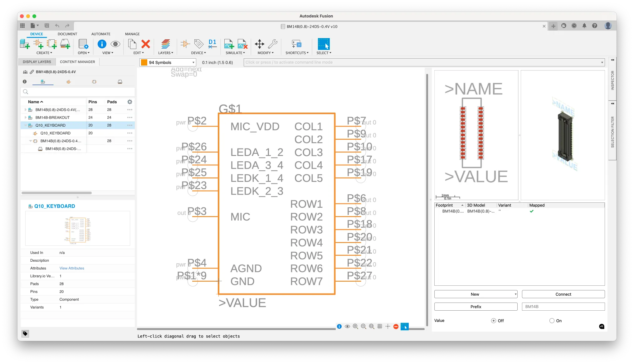Open the CONTENT MANAGER tab
634x364 pixels.
point(77,62)
